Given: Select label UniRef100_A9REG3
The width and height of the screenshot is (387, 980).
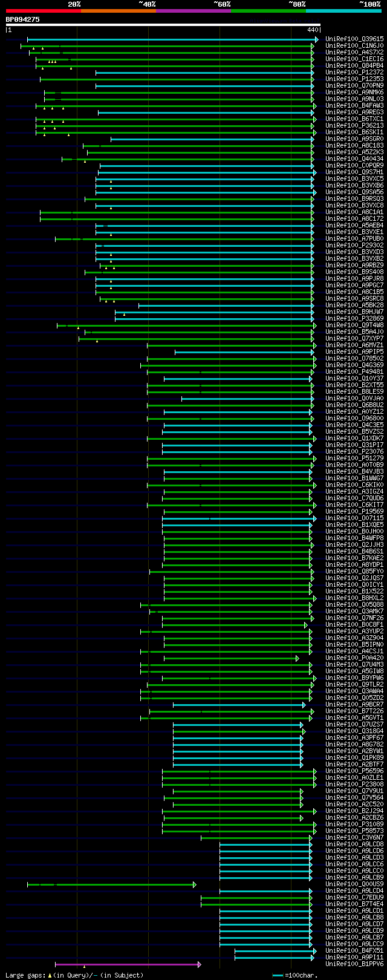Looking at the screenshot, I should tap(354, 112).
